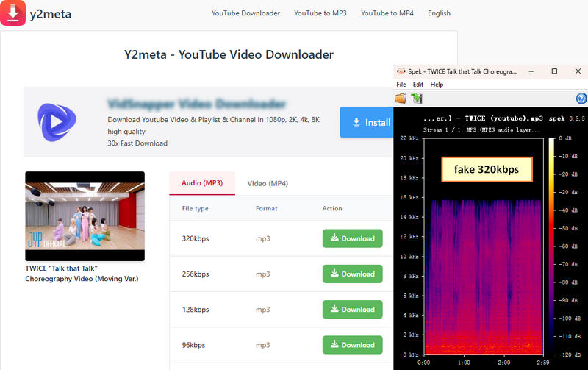Download the 320kbps mp3 file
The height and width of the screenshot is (370, 588).
click(x=353, y=238)
